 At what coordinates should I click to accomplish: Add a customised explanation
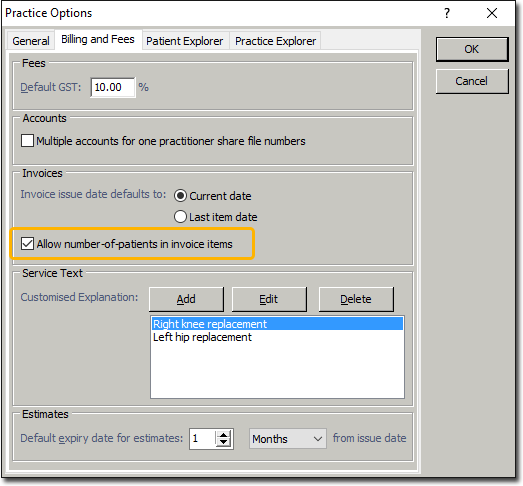pos(186,299)
